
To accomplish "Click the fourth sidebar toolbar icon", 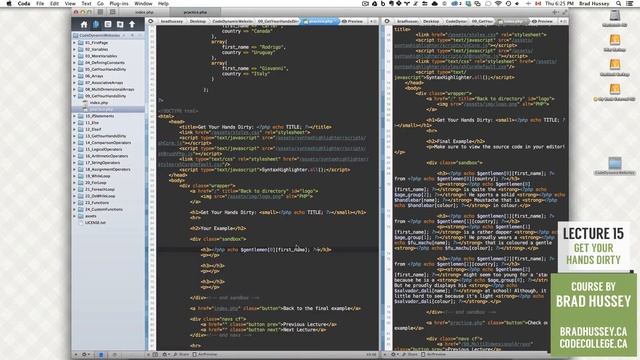I will coord(120,24).
